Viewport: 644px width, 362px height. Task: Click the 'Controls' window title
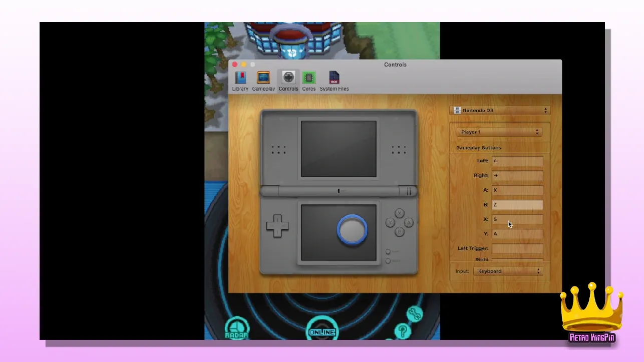click(x=395, y=65)
